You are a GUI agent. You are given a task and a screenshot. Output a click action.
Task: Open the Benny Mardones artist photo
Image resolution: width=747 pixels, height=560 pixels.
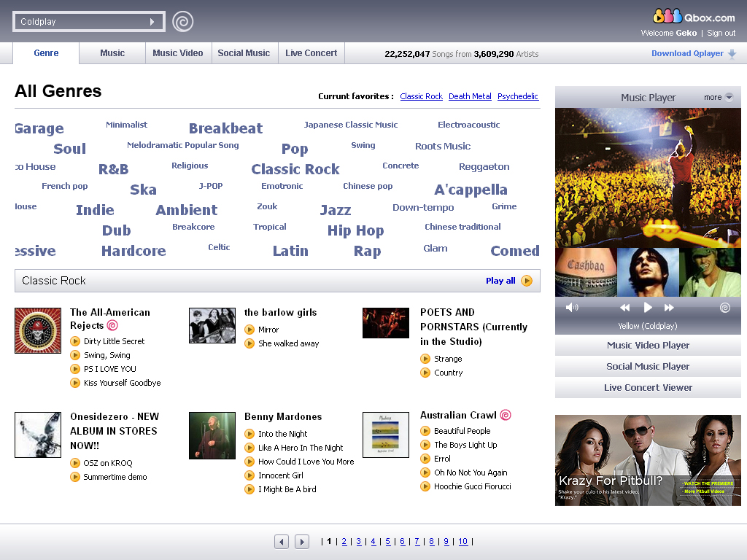212,435
